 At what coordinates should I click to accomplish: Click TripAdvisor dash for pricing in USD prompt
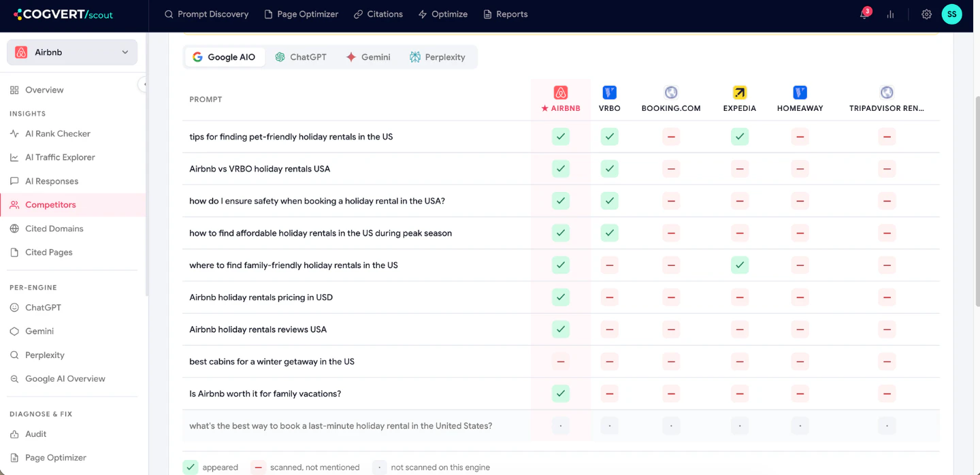click(x=887, y=297)
